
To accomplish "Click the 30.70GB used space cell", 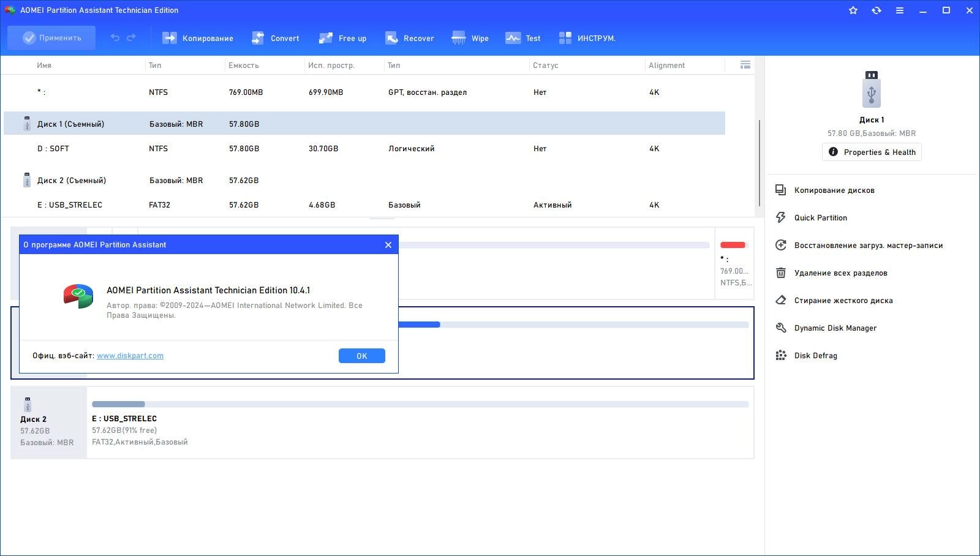I will [x=323, y=149].
